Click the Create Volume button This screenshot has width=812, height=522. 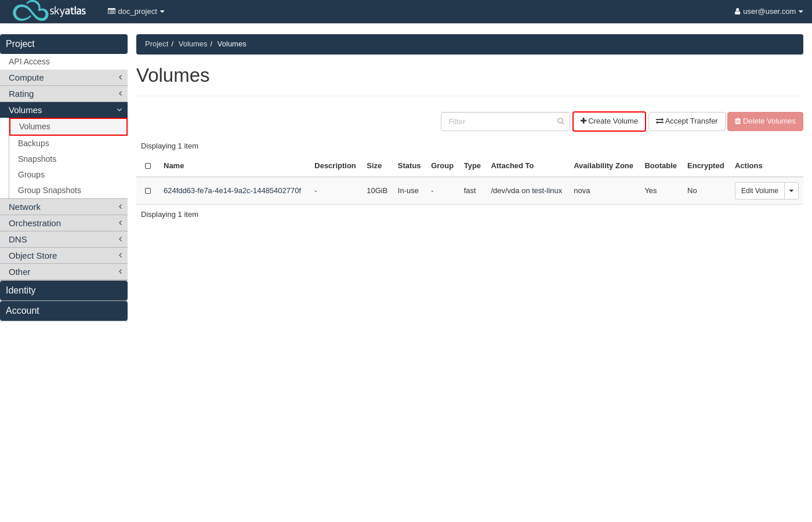point(609,121)
